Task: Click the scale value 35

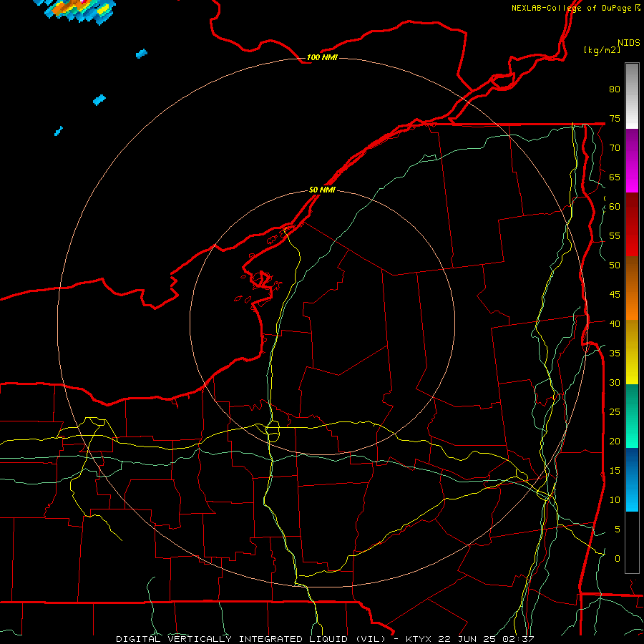Action: [x=615, y=353]
